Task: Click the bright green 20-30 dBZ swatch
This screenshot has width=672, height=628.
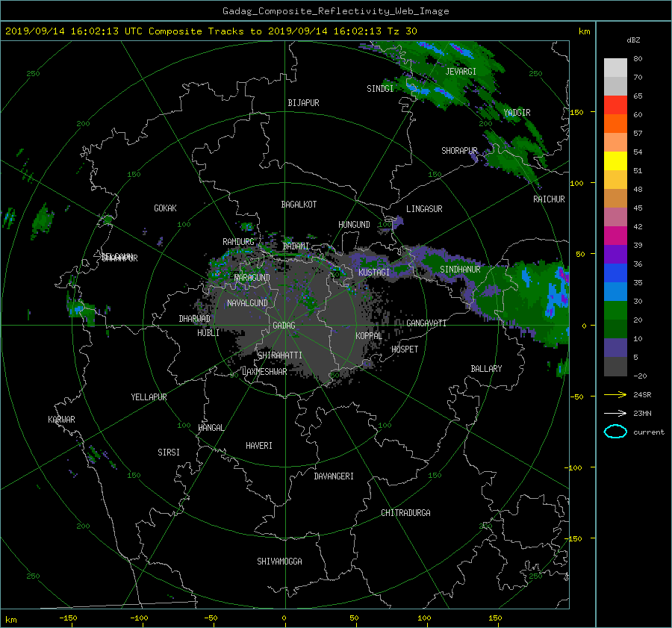Action: [615, 310]
